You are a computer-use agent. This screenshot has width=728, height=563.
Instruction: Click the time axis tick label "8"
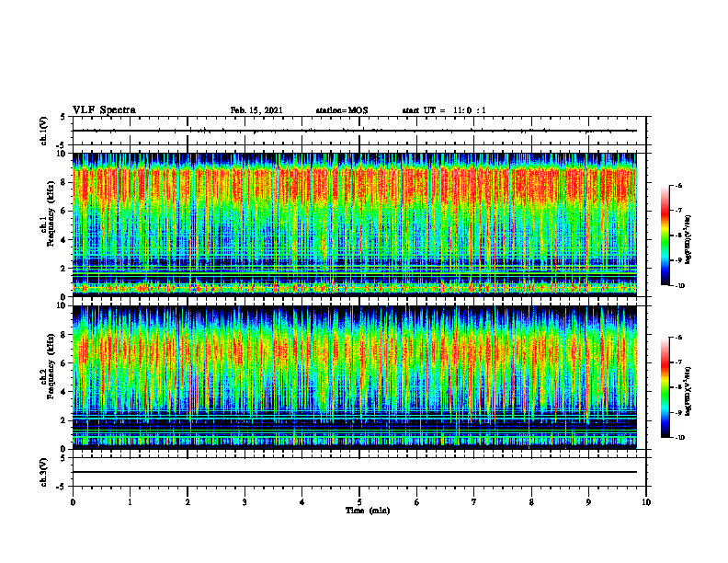tap(531, 502)
